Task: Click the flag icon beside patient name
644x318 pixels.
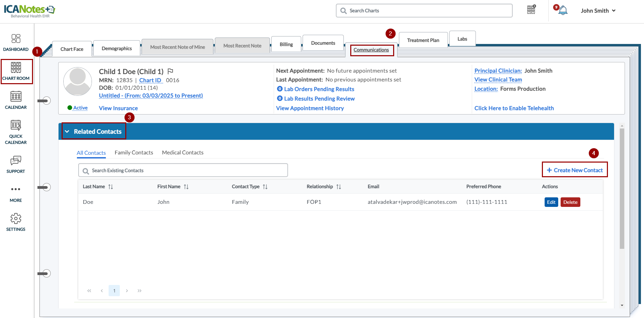Action: (x=171, y=71)
